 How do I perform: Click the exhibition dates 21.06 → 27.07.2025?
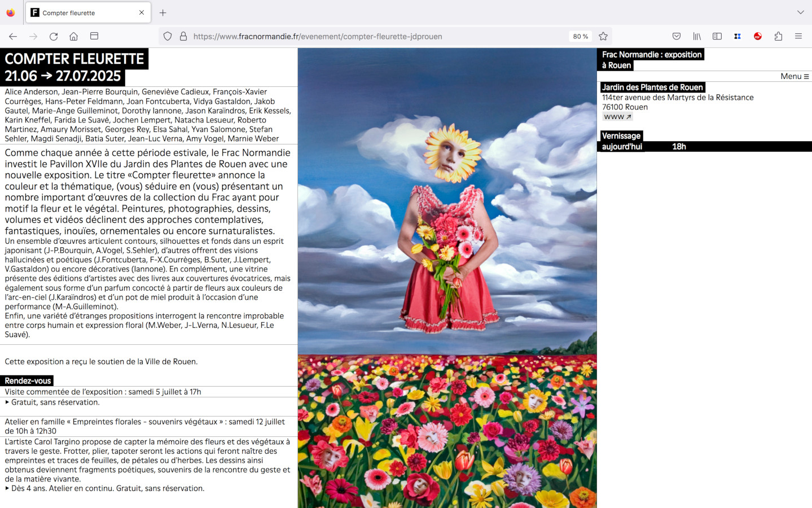coord(63,76)
